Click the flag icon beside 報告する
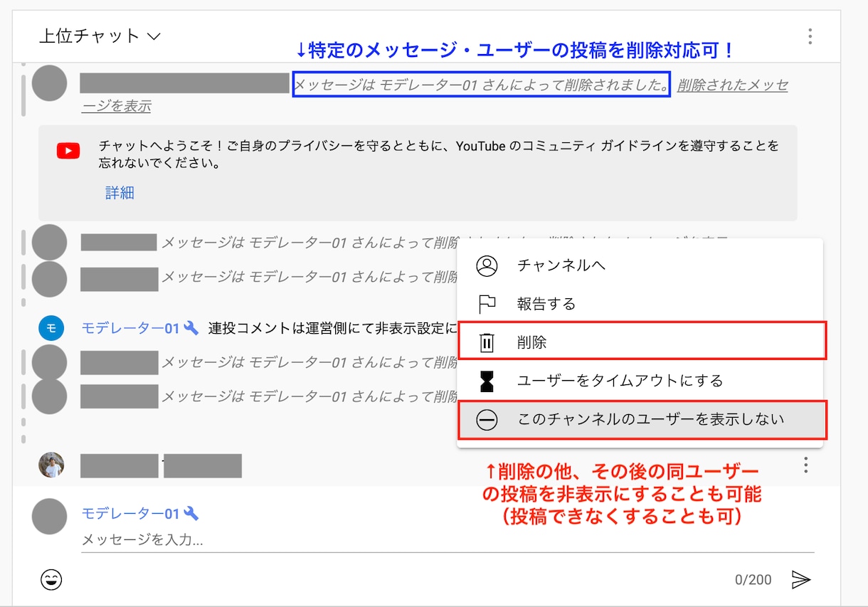 487,305
